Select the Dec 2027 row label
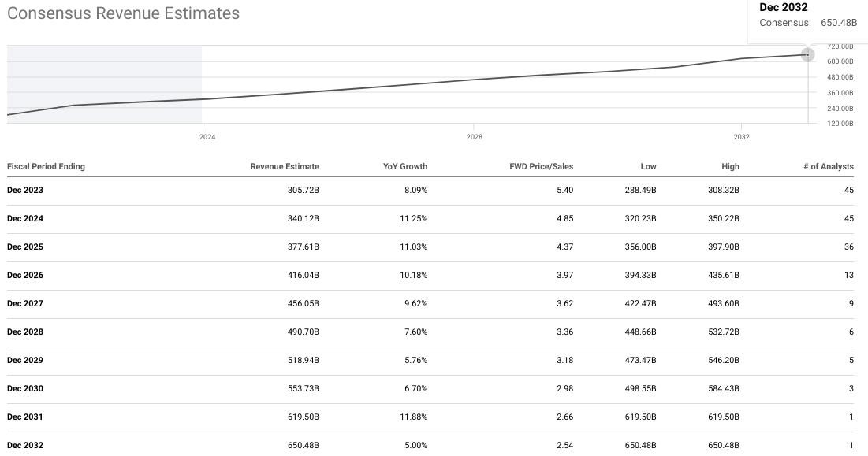 point(25,304)
